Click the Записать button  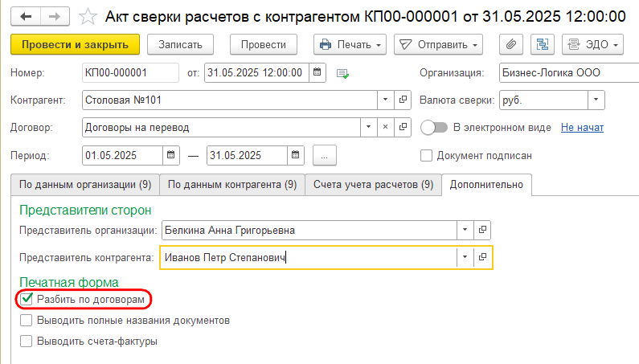click(x=180, y=44)
